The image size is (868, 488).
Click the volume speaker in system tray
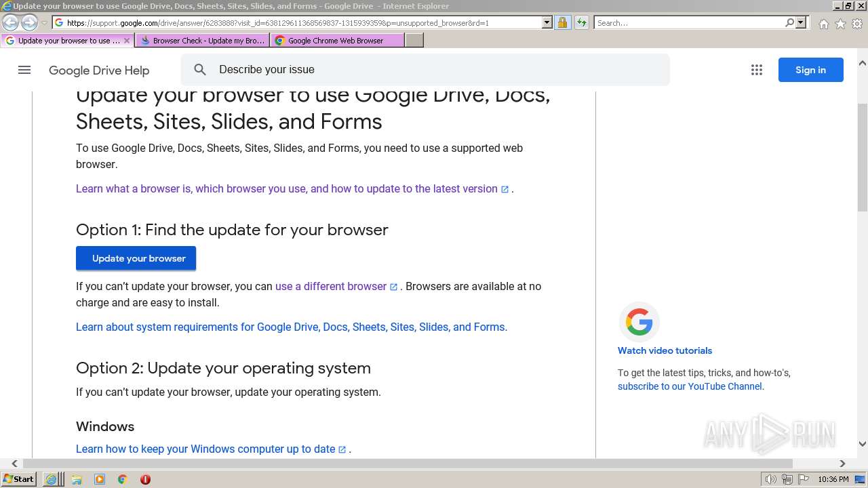[x=771, y=479]
